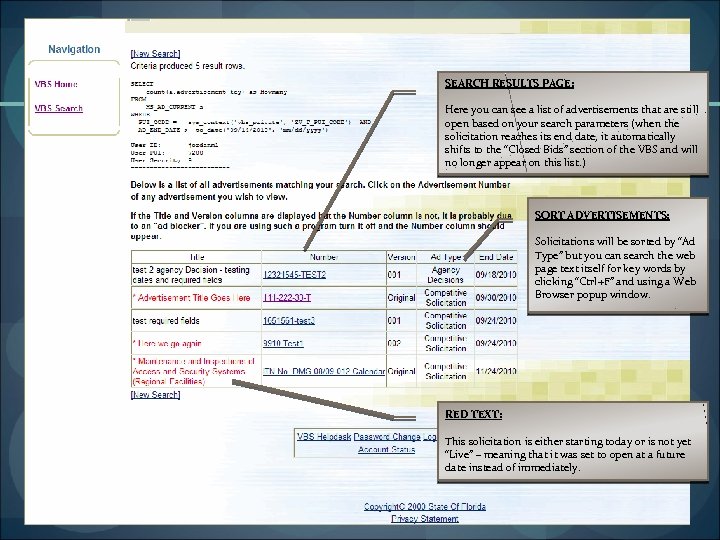Click the Ad Type column header
The image size is (720, 540).
(x=446, y=257)
